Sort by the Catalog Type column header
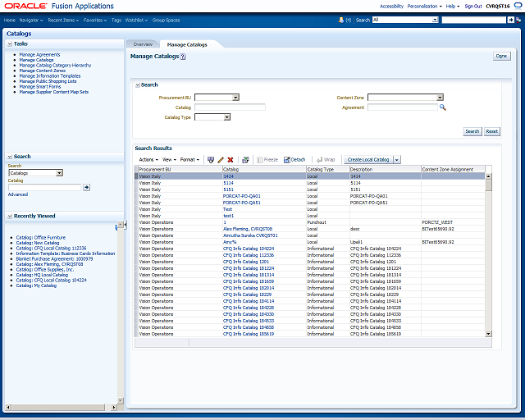Image resolution: width=525 pixels, height=420 pixels. [x=328, y=170]
